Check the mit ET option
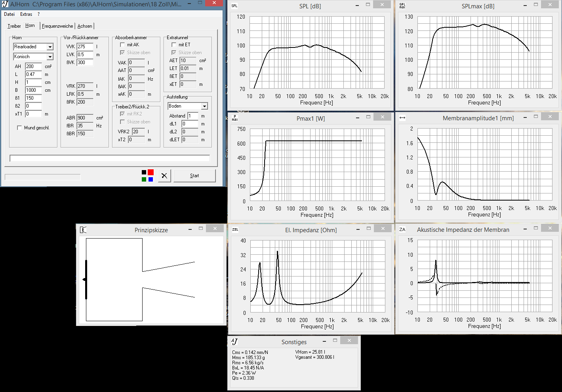562x392 pixels. (x=174, y=45)
